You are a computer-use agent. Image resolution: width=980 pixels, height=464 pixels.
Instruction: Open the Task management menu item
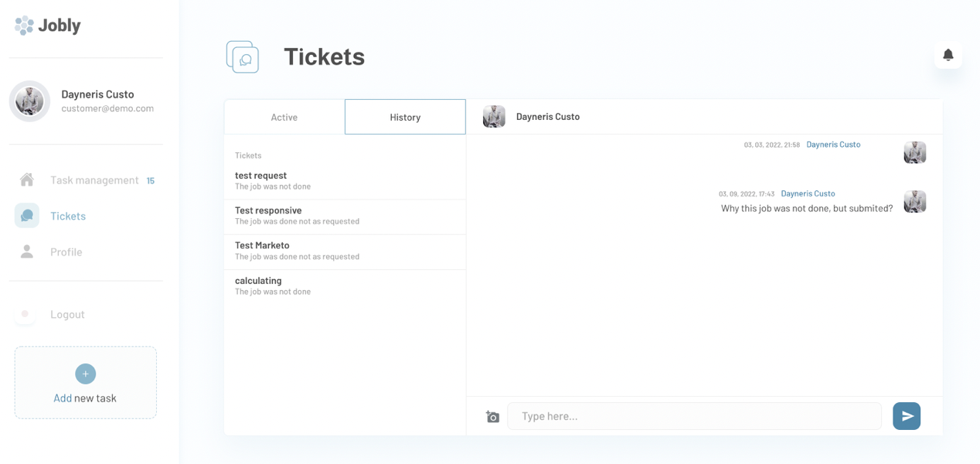tap(94, 180)
